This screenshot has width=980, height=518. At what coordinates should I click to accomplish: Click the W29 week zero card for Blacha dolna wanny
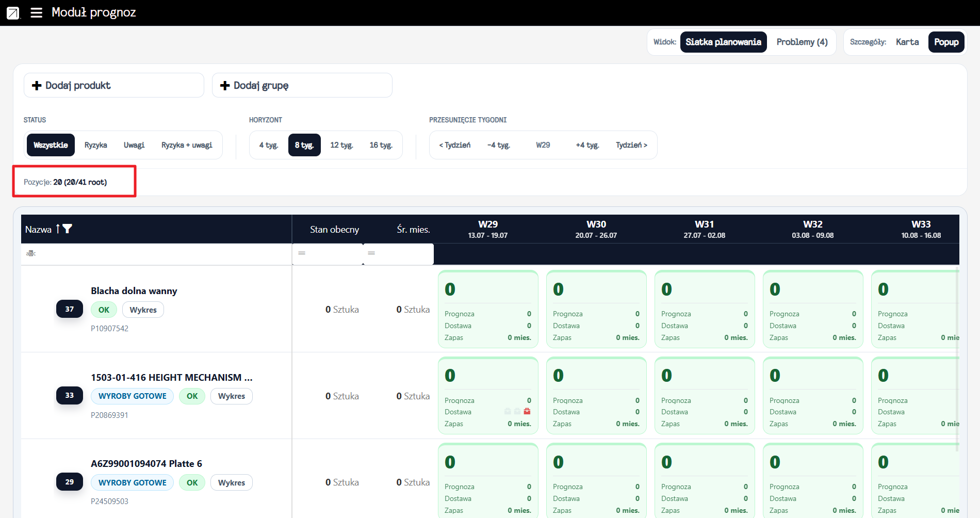488,309
